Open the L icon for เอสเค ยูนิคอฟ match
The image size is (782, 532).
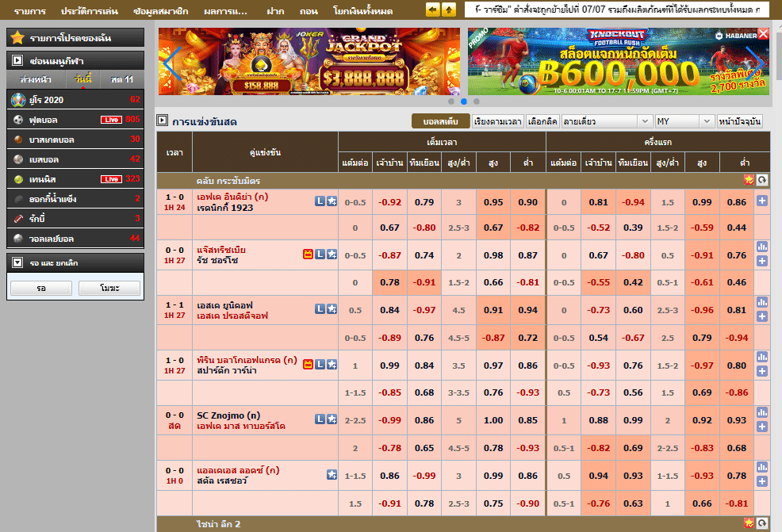[320, 309]
